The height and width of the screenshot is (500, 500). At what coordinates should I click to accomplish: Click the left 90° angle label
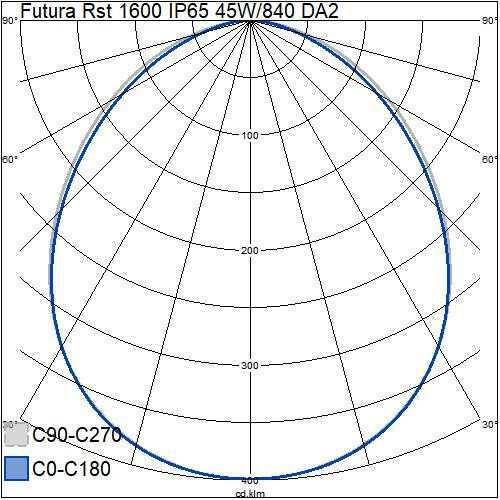click(x=10, y=21)
